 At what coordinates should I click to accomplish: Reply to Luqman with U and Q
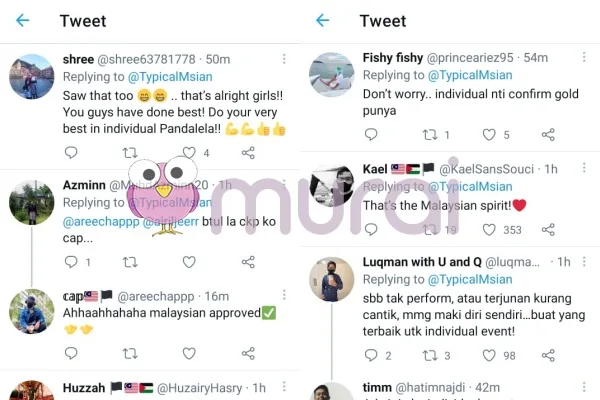(x=371, y=355)
